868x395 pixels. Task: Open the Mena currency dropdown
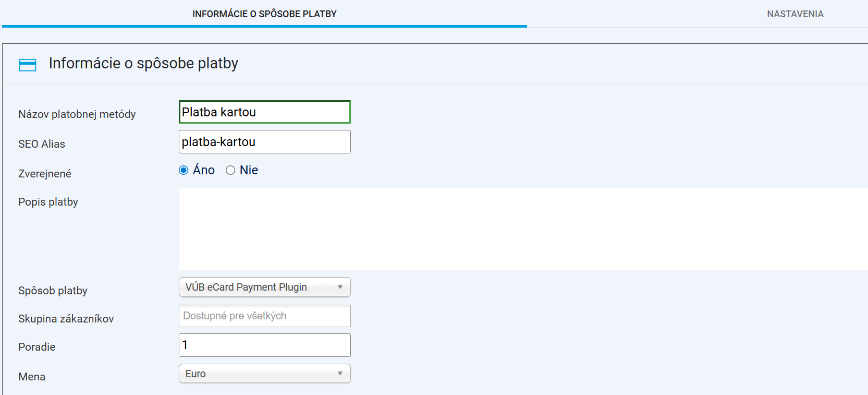[x=339, y=374]
